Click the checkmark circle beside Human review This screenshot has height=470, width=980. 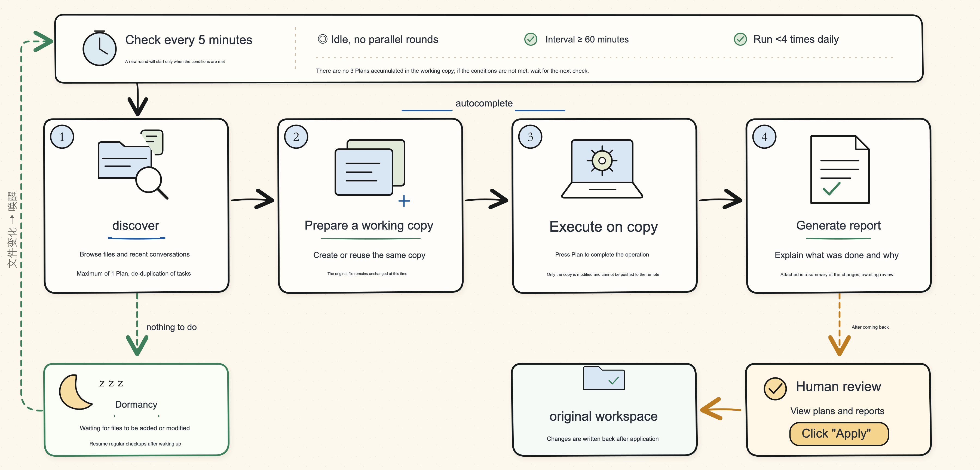coord(775,389)
